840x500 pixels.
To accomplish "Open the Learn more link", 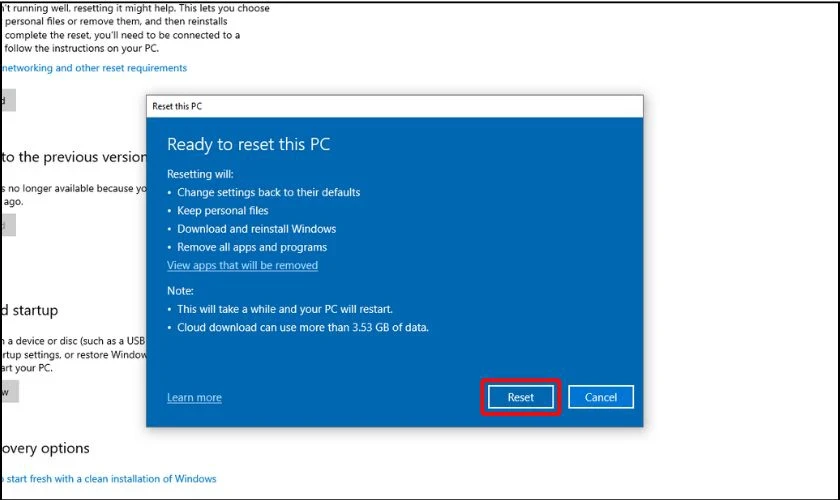I will pyautogui.click(x=194, y=397).
